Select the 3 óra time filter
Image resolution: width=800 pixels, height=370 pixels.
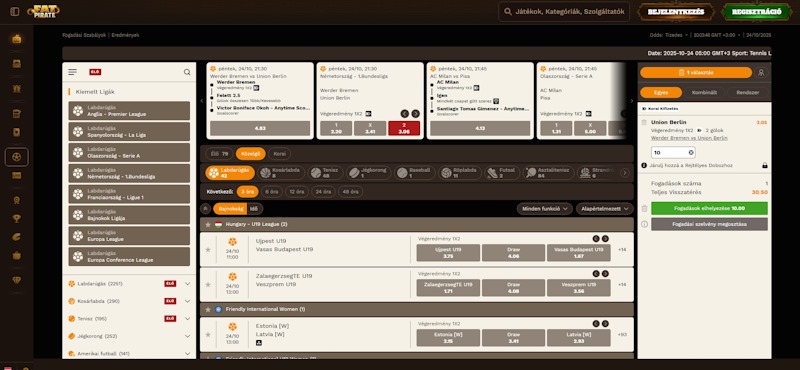[247, 192]
